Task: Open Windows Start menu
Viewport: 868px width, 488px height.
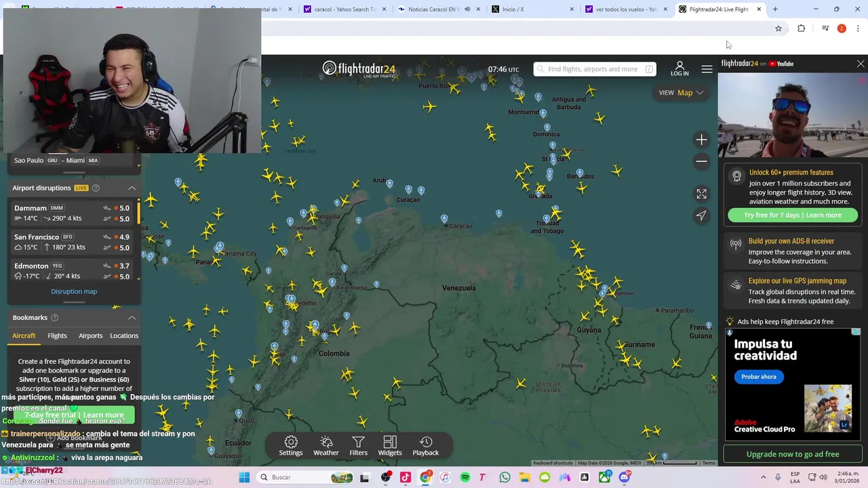Action: coord(244,477)
